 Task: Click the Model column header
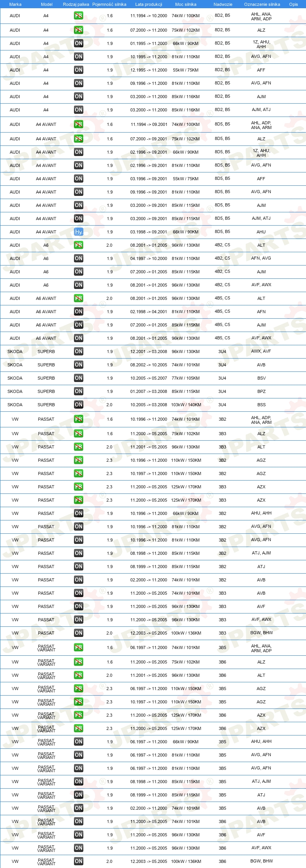point(47,4)
